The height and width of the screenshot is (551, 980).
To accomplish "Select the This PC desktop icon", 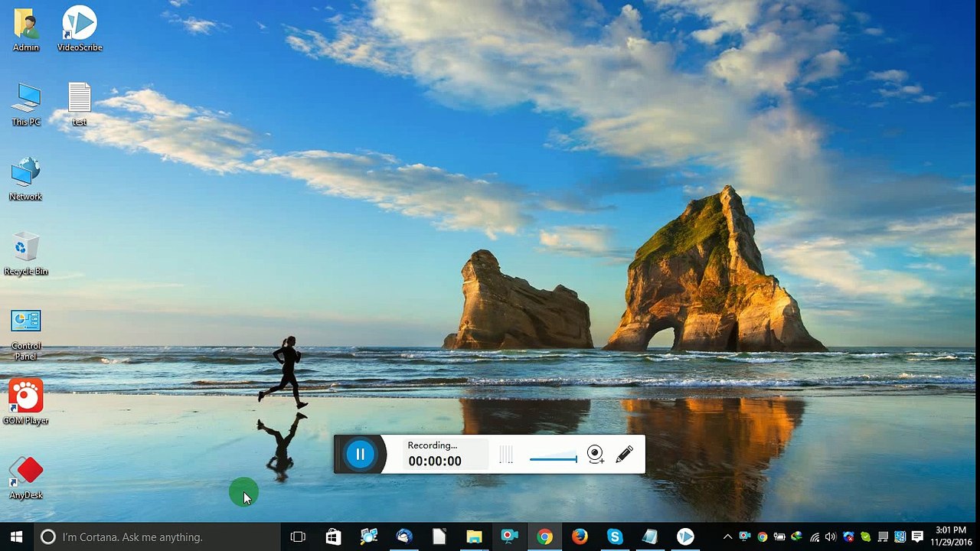I will [x=26, y=104].
